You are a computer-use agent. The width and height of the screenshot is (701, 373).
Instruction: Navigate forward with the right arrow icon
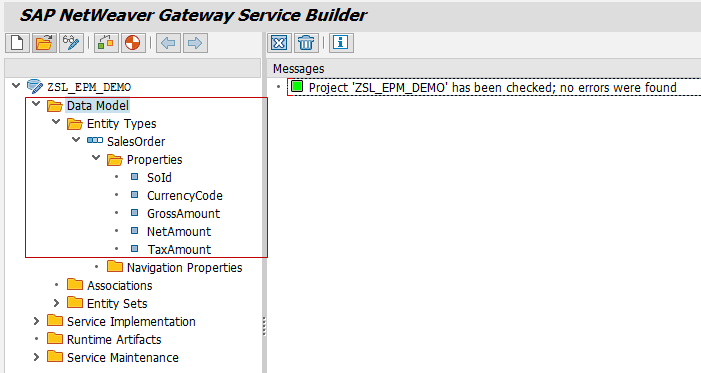point(195,43)
